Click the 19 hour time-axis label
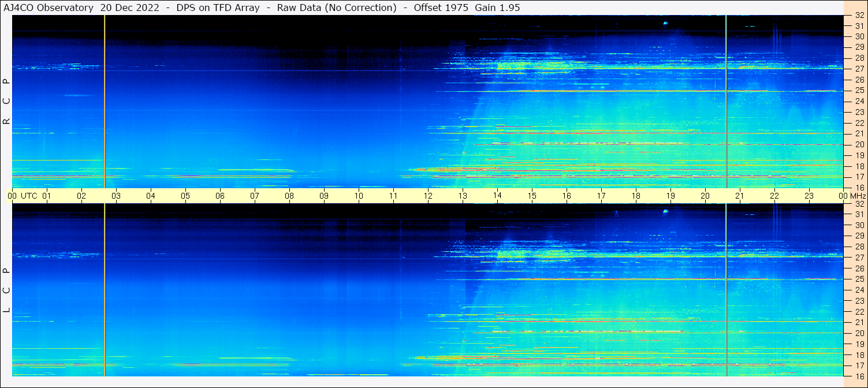 pyautogui.click(x=670, y=196)
